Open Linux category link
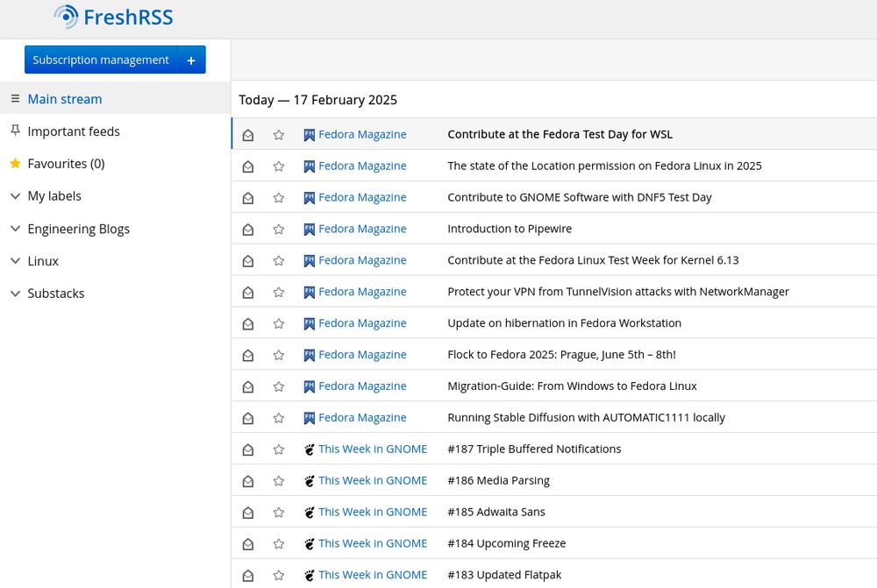This screenshot has height=588, width=877. point(43,261)
